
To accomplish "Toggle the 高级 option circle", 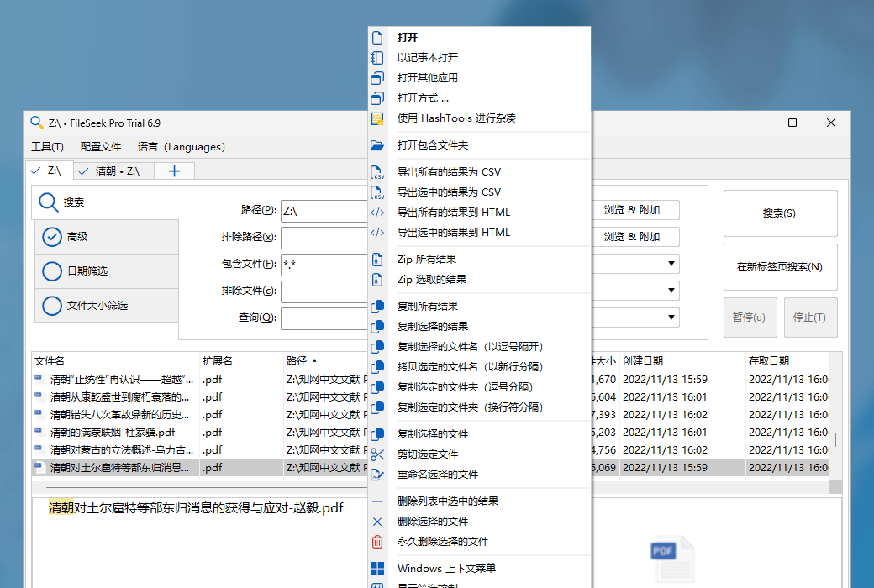I will (52, 237).
